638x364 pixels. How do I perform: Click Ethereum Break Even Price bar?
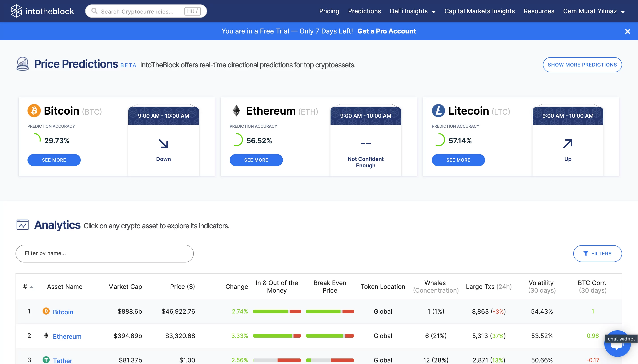coord(330,336)
